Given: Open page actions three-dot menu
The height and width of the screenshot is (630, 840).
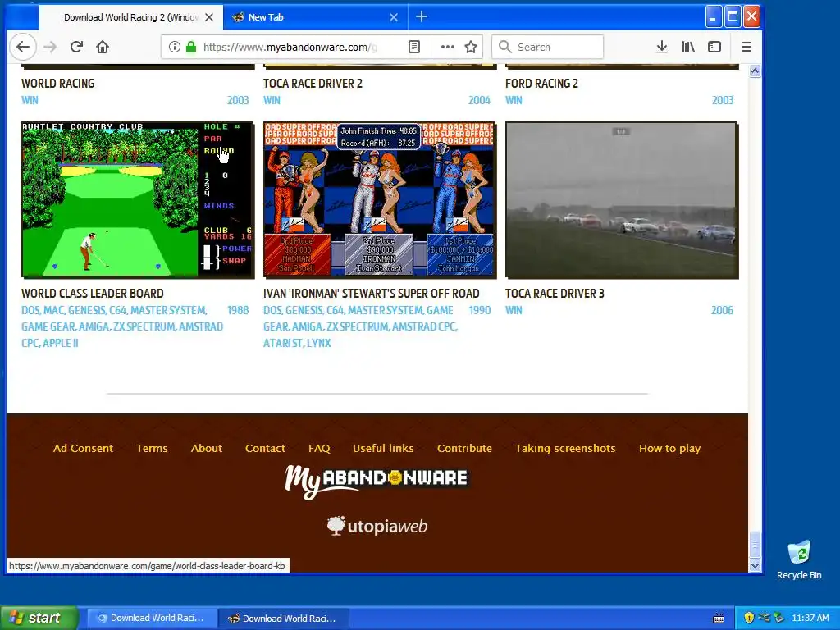Looking at the screenshot, I should pyautogui.click(x=447, y=47).
